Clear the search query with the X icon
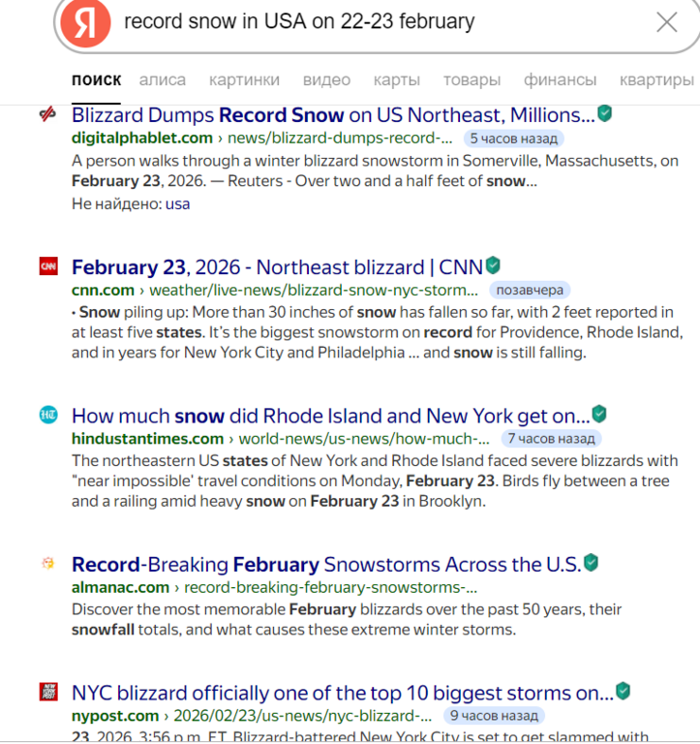The height and width of the screenshot is (744, 700). (666, 22)
